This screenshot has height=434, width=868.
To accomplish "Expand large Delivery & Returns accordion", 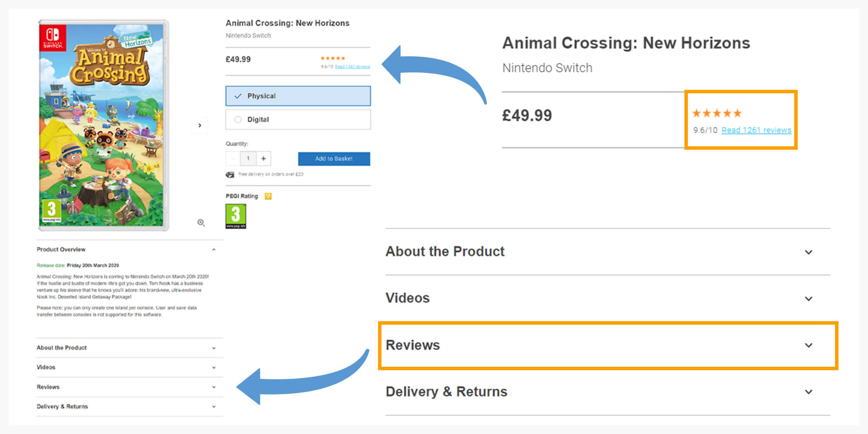I will click(x=608, y=392).
